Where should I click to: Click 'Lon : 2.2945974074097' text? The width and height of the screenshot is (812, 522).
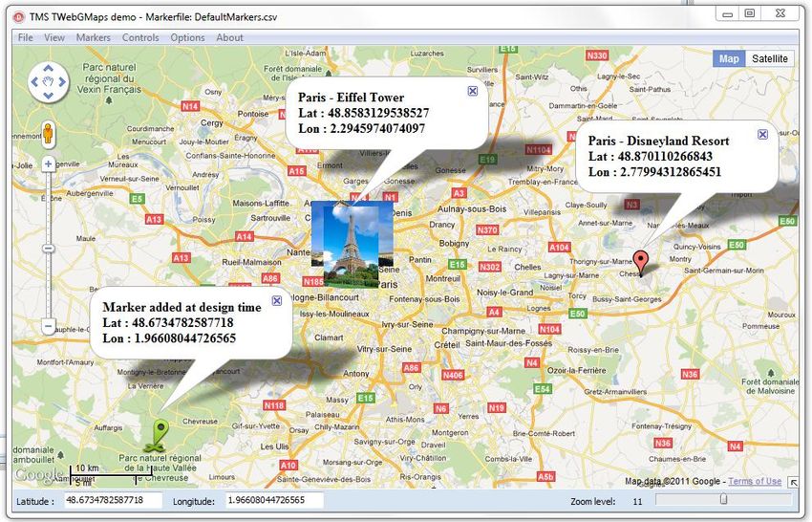pos(361,128)
